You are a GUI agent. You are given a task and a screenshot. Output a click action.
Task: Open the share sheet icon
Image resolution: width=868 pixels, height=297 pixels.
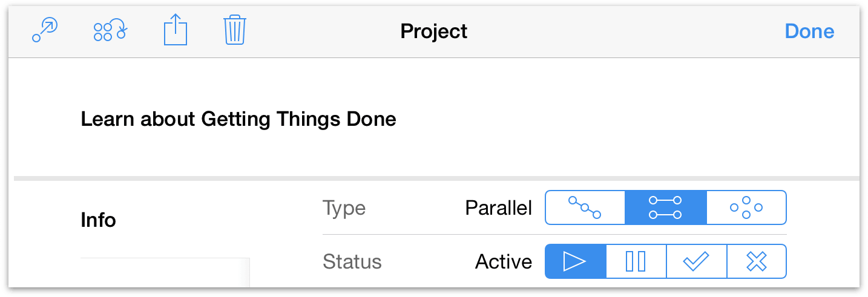(x=176, y=30)
